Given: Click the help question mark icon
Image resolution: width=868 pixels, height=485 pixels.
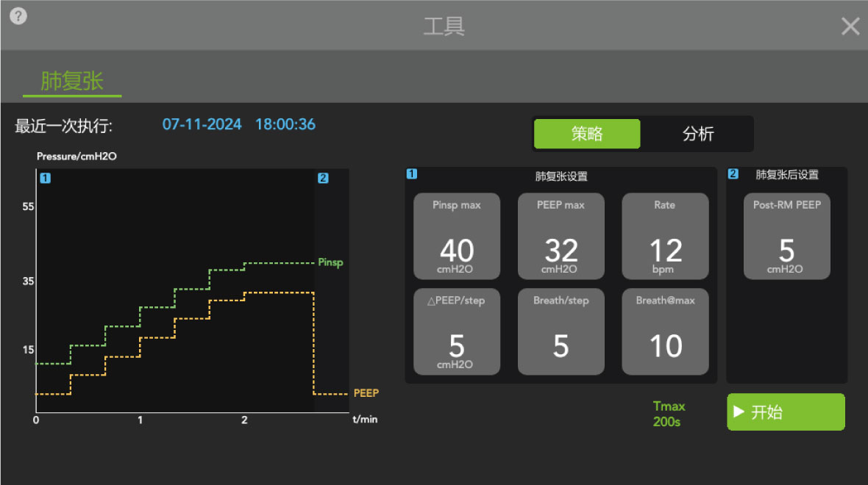Looking at the screenshot, I should pyautogui.click(x=18, y=16).
